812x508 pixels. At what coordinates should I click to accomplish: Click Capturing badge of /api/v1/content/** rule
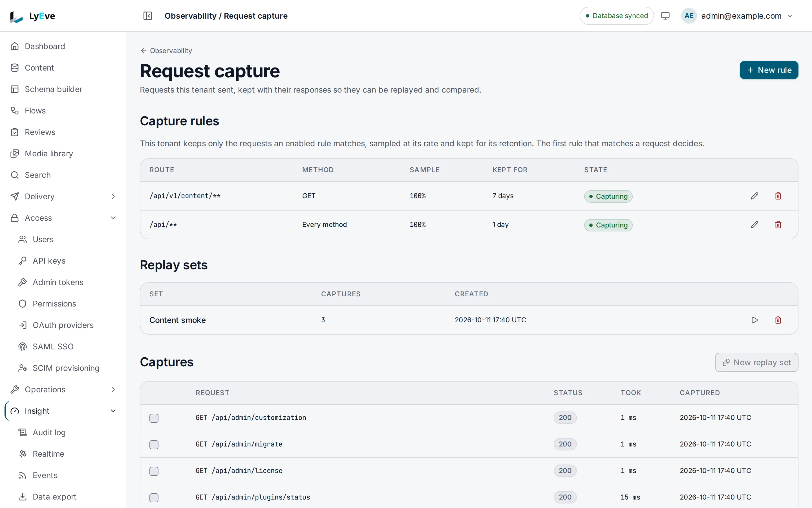[x=608, y=196]
